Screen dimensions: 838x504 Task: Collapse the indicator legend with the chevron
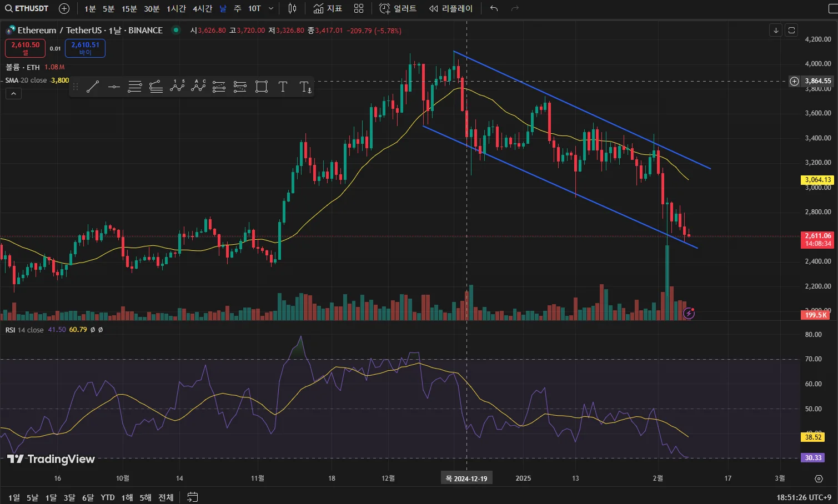[13, 94]
